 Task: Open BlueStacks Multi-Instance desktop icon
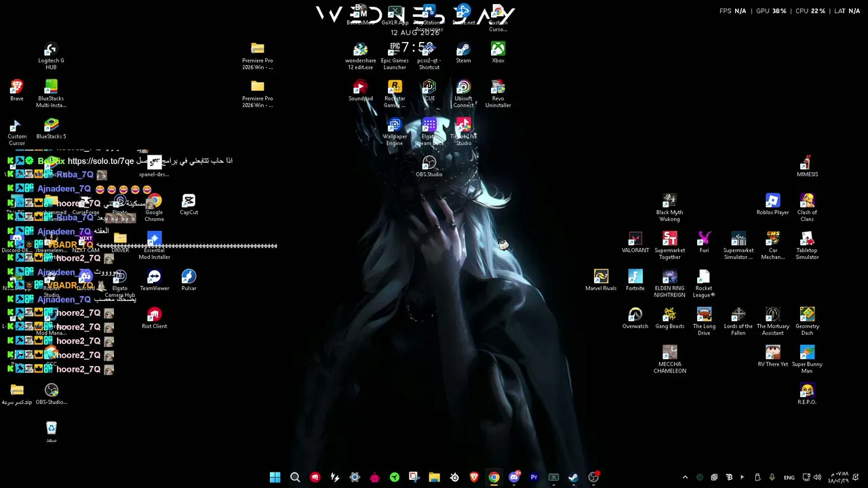[x=51, y=94]
